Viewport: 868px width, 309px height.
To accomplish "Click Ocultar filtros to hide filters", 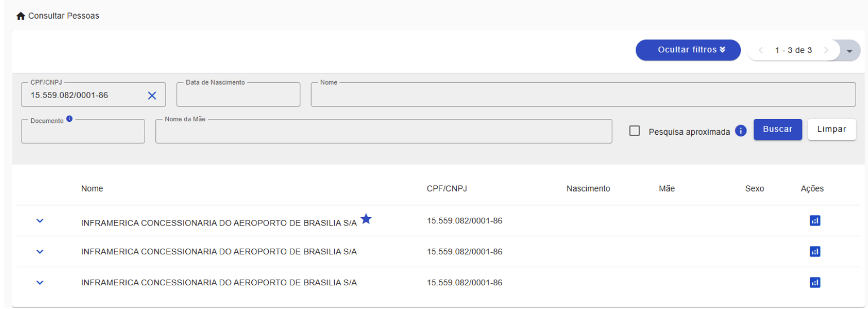I will [x=688, y=50].
